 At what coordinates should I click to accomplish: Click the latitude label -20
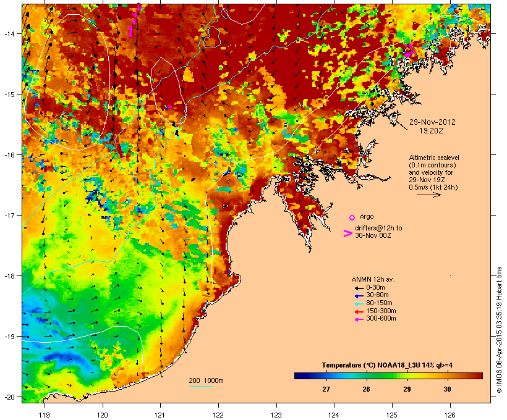(x=9, y=397)
